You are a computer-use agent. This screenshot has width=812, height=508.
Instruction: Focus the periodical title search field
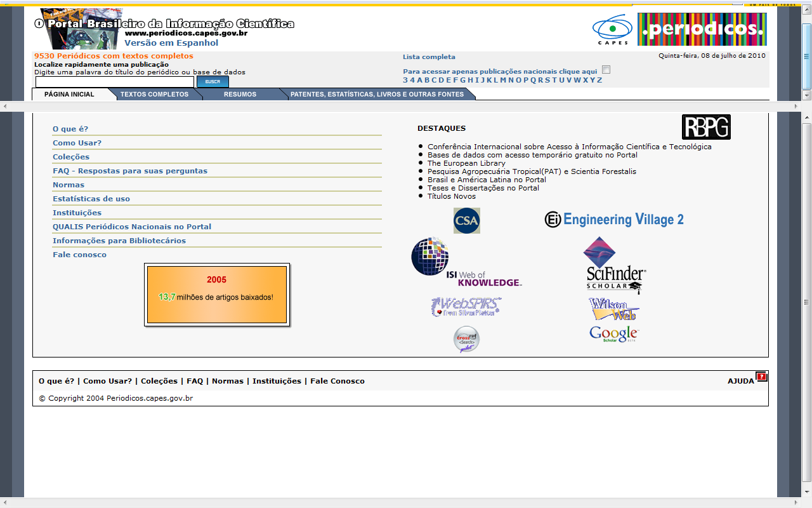click(x=114, y=82)
